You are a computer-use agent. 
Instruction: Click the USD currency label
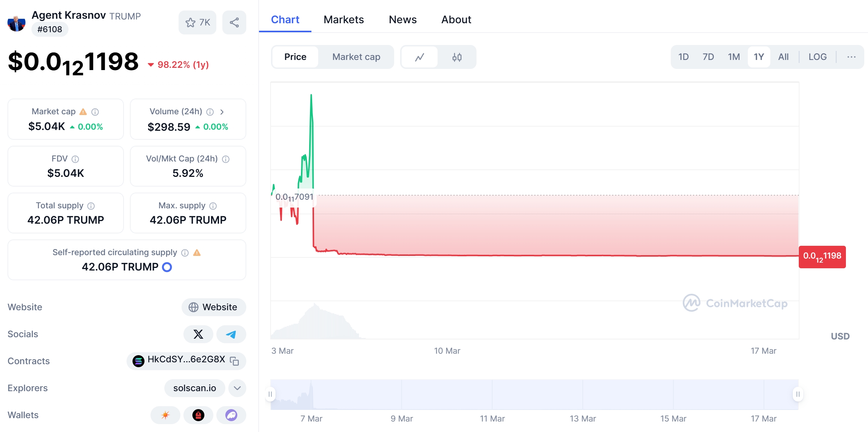pyautogui.click(x=840, y=336)
